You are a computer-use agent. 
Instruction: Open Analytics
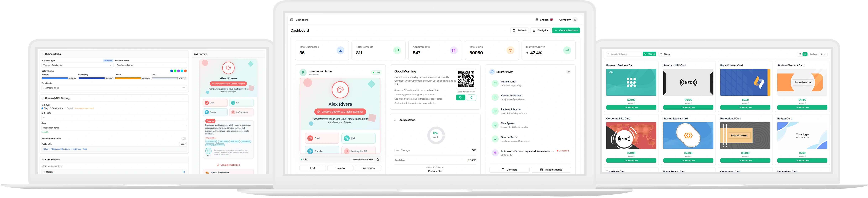(540, 30)
